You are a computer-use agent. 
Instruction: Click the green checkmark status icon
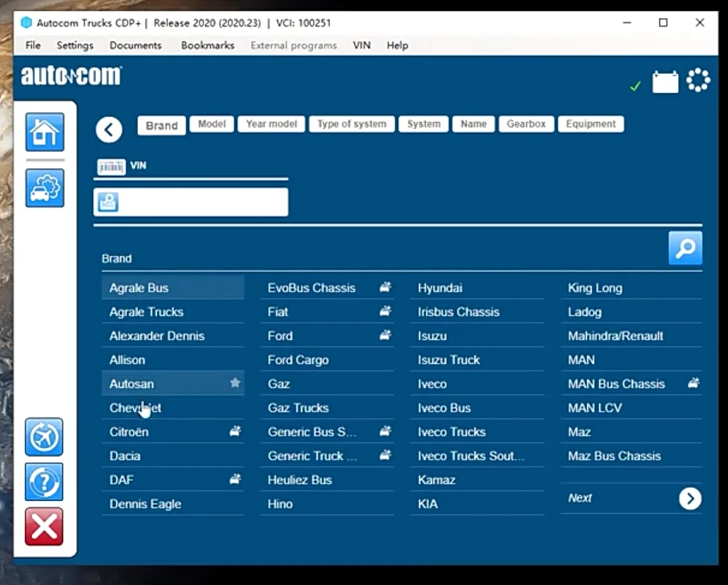636,86
